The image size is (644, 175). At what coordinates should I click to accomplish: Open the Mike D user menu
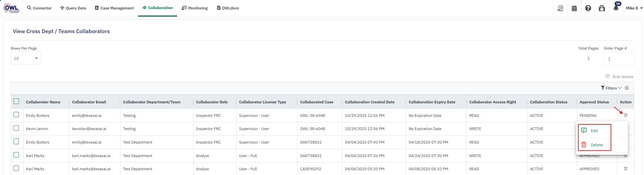[634, 8]
